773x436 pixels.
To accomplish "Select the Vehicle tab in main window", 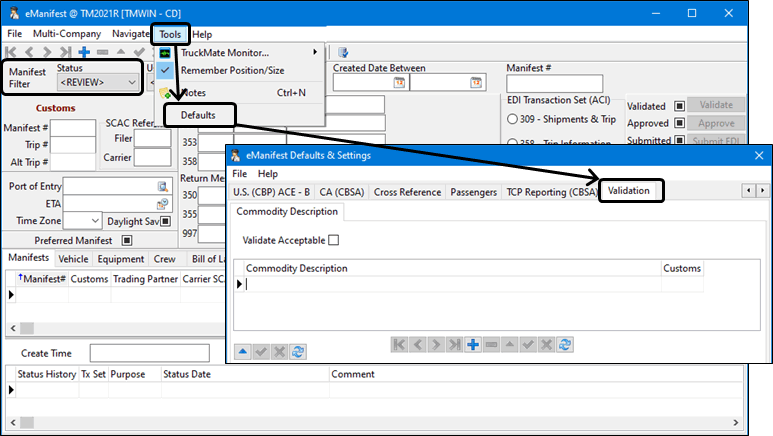I will 73,259.
